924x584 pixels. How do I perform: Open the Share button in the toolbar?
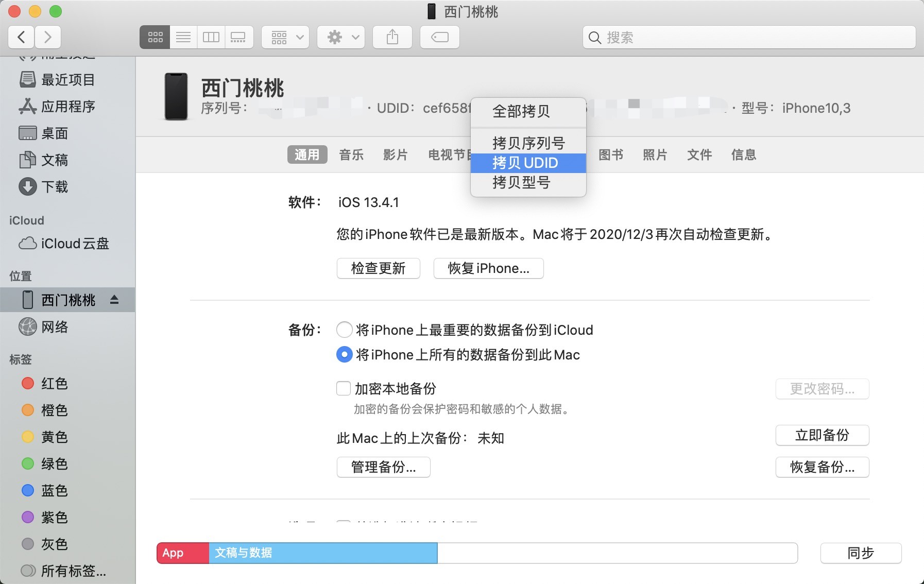pos(393,37)
